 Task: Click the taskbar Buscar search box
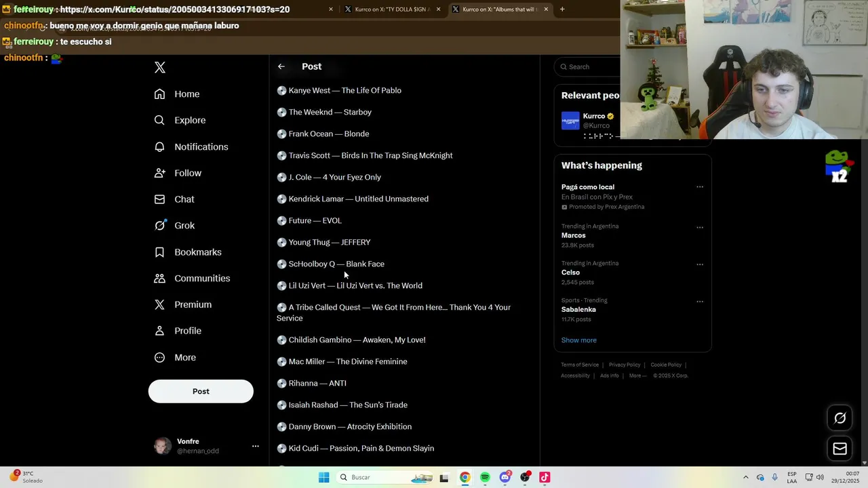384,477
